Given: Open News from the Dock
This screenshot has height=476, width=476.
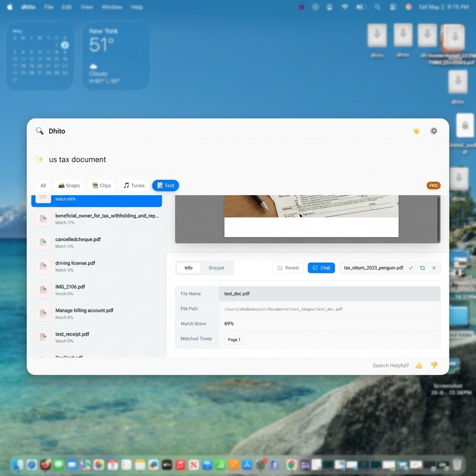Looking at the screenshot, I should click(x=194, y=464).
